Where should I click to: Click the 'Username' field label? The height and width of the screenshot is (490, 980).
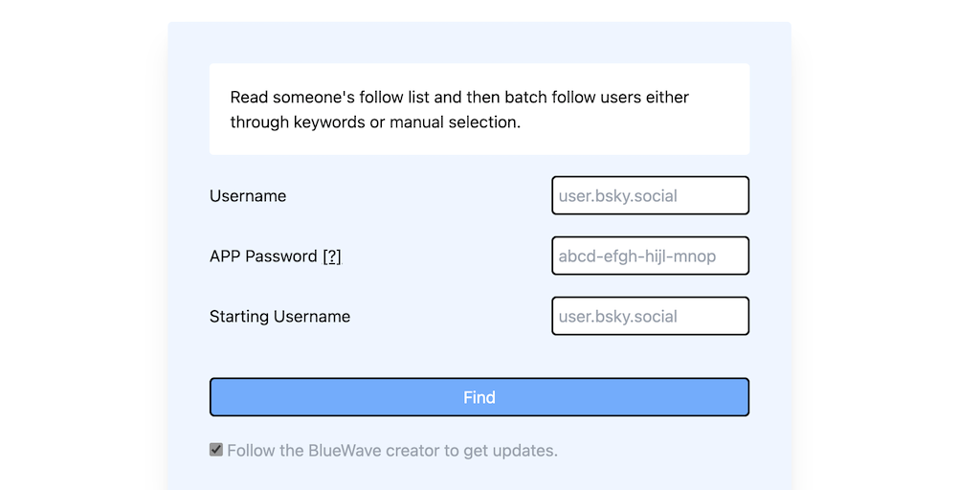[x=248, y=196]
